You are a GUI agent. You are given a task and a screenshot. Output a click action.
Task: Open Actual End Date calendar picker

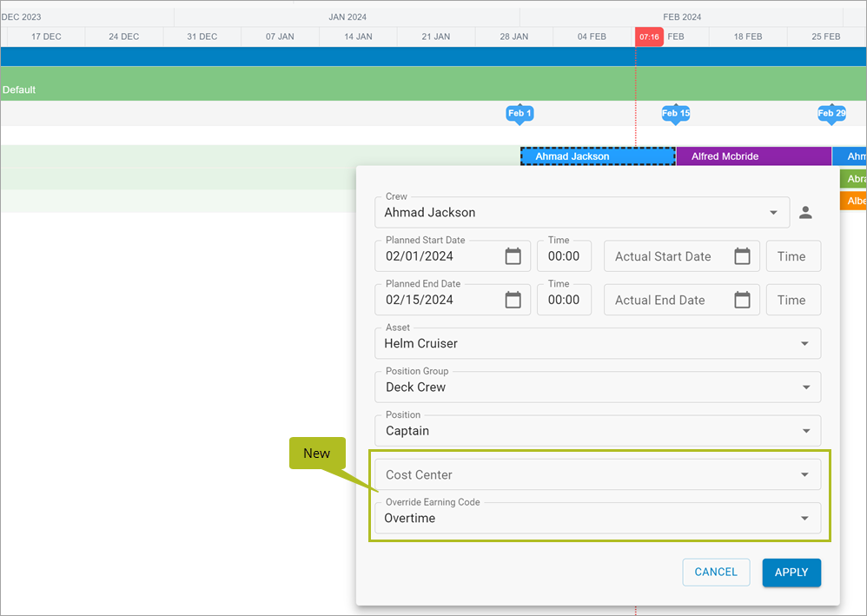tap(742, 300)
